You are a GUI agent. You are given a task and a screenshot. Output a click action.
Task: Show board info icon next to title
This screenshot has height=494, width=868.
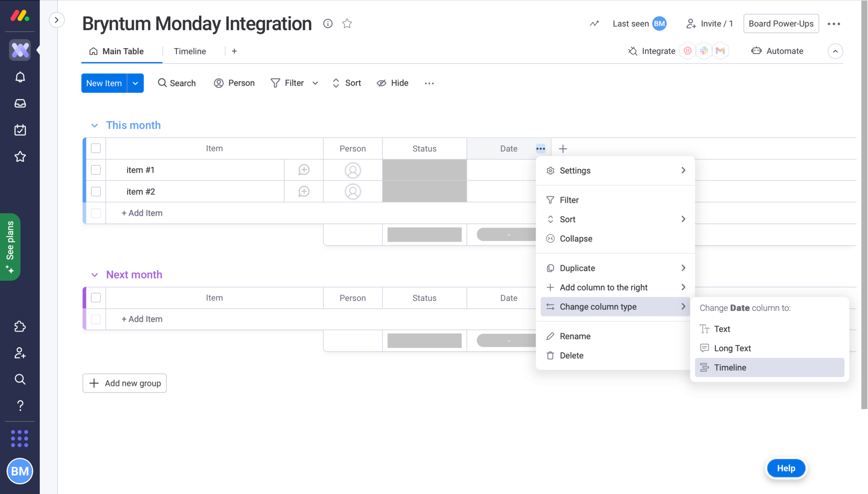point(328,24)
